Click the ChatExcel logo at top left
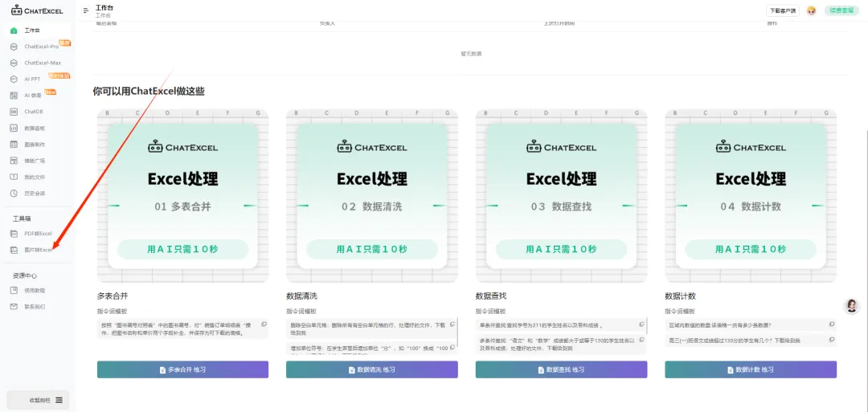This screenshot has height=412, width=868. 37,10
